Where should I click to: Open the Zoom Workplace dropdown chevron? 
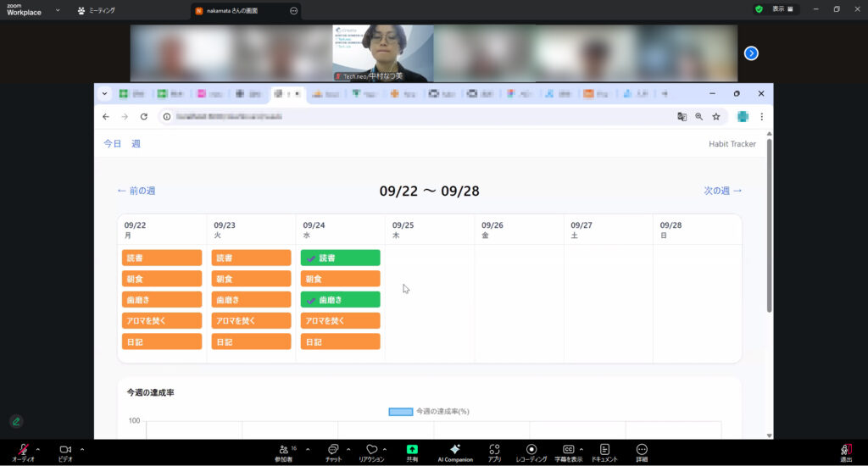click(x=58, y=10)
